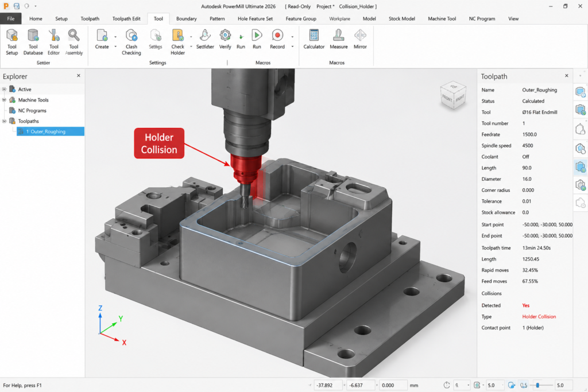Click the greyed Settings icon in ribbon

[155, 36]
